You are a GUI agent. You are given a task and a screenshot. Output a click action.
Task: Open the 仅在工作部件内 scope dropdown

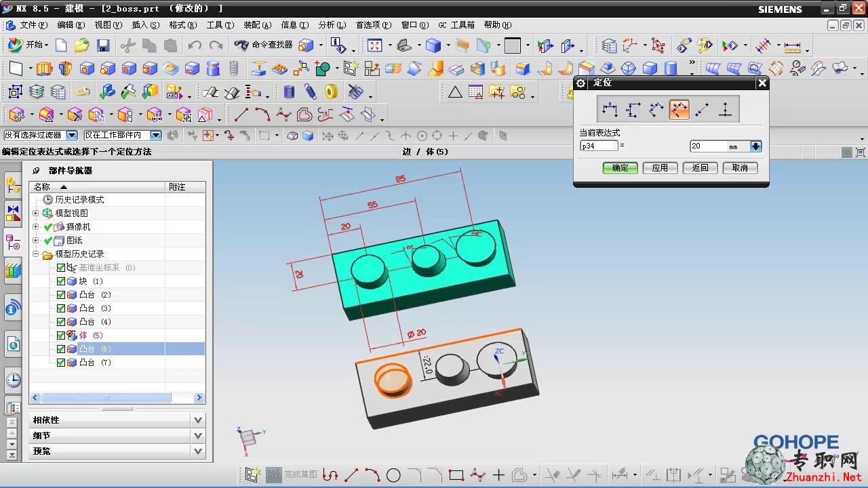(x=155, y=136)
